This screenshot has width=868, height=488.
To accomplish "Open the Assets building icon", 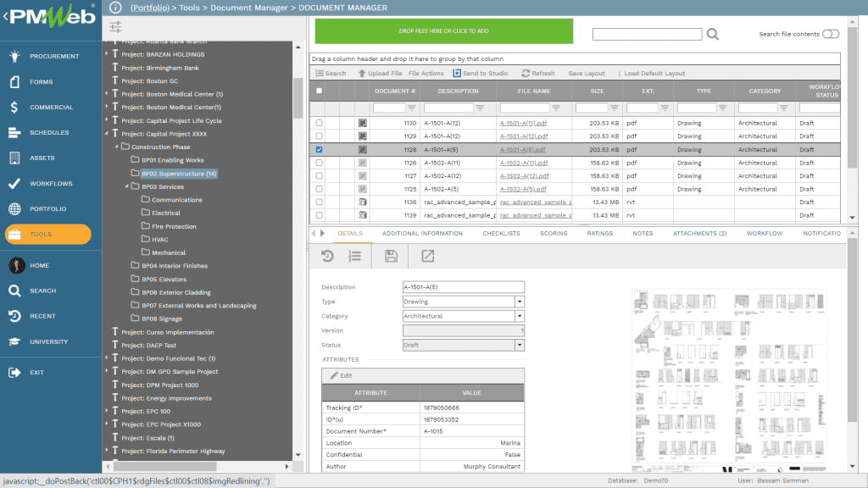I will [15, 158].
